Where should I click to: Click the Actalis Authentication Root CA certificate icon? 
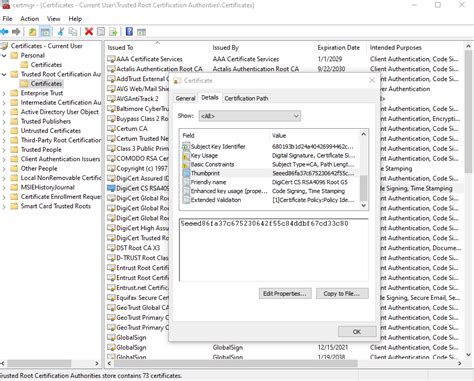pos(111,69)
